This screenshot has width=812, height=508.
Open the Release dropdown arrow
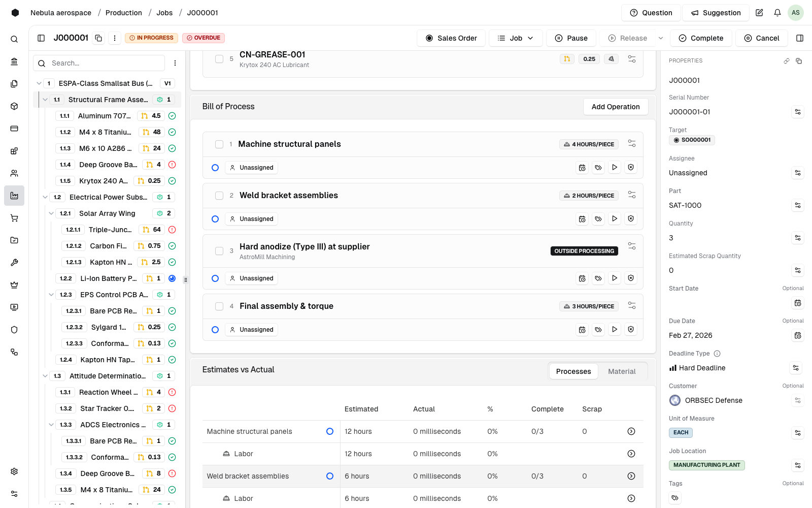point(661,38)
